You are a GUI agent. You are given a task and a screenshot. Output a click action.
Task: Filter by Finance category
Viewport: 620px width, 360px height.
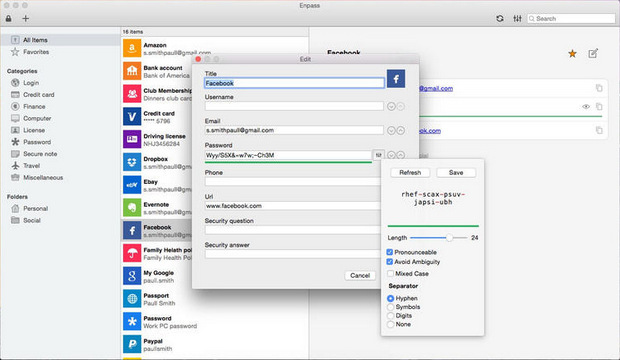click(x=34, y=106)
